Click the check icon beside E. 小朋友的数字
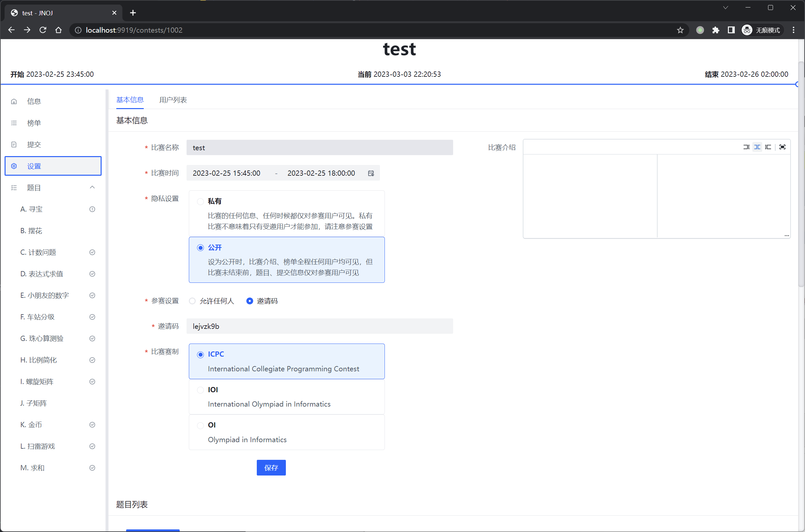 [92, 295]
